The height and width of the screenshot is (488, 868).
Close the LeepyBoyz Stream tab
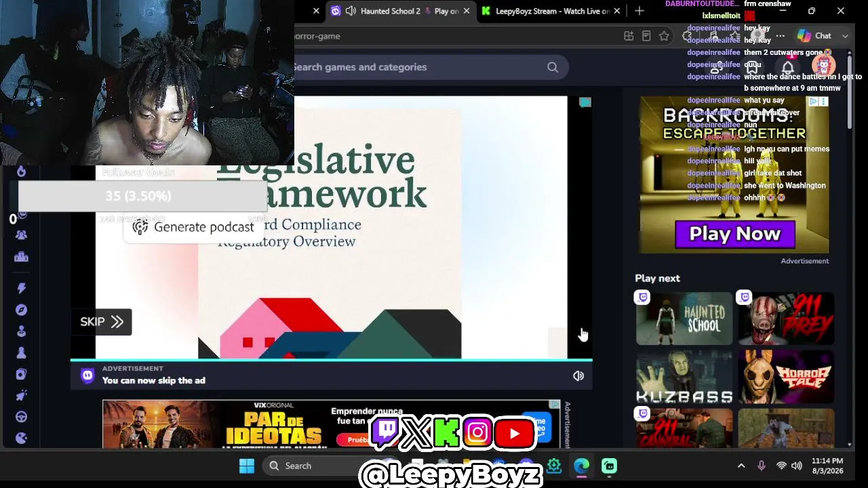click(x=616, y=11)
